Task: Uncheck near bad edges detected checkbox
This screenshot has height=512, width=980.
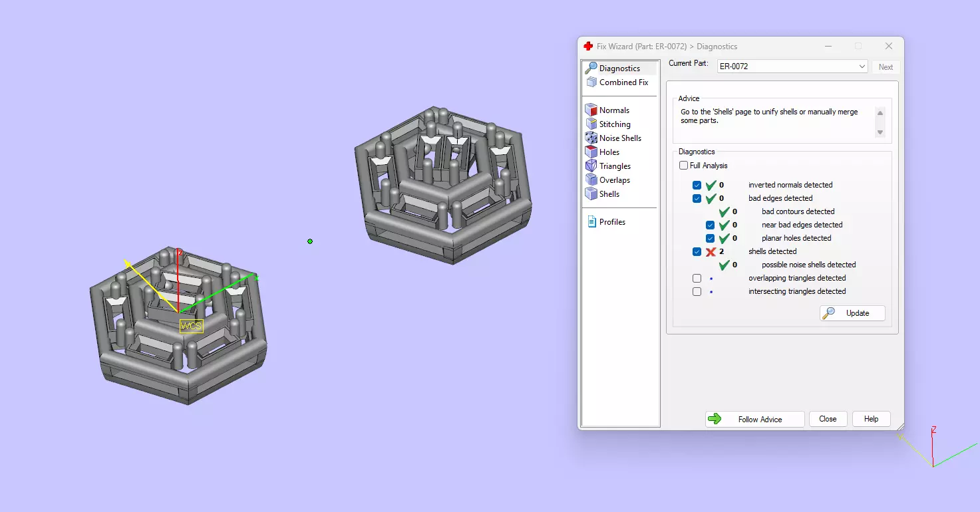Action: click(710, 225)
